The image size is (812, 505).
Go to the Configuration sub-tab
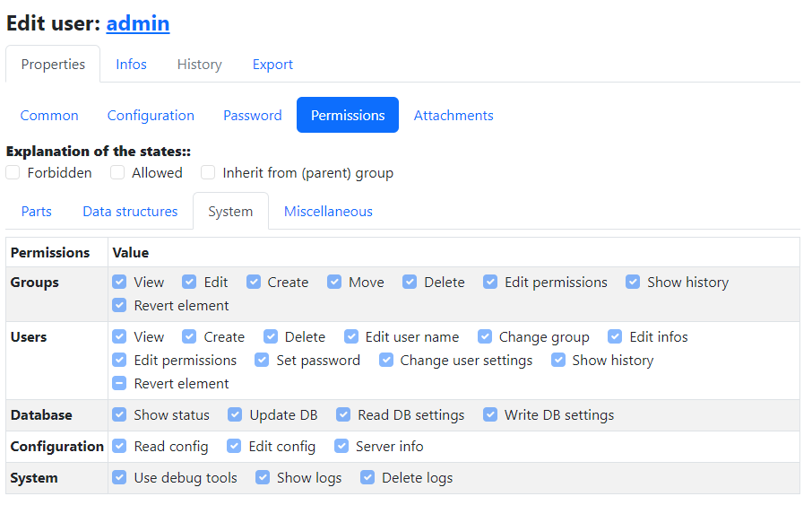point(151,116)
